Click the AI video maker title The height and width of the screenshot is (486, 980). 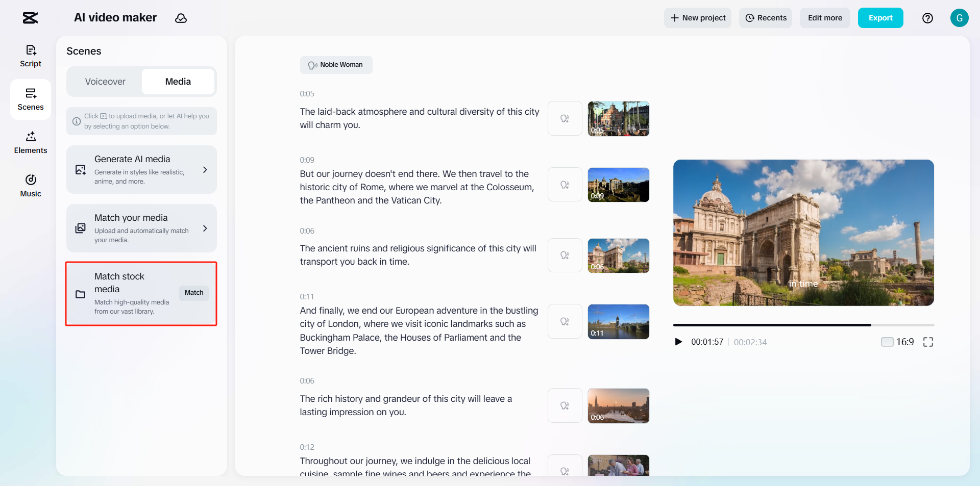coord(115,18)
